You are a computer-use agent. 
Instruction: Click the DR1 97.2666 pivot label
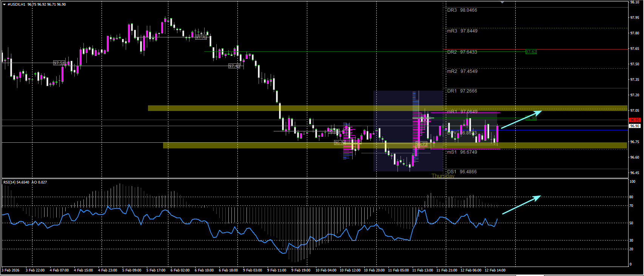(x=462, y=91)
